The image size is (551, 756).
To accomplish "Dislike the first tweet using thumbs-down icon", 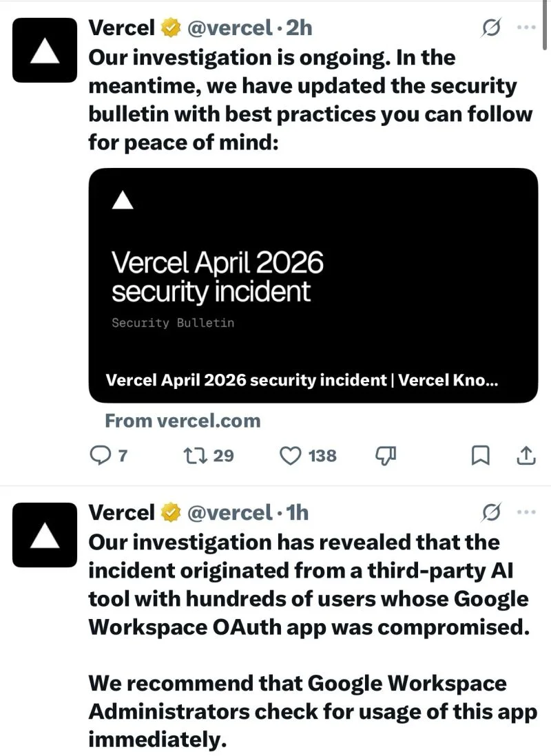I will 386,455.
